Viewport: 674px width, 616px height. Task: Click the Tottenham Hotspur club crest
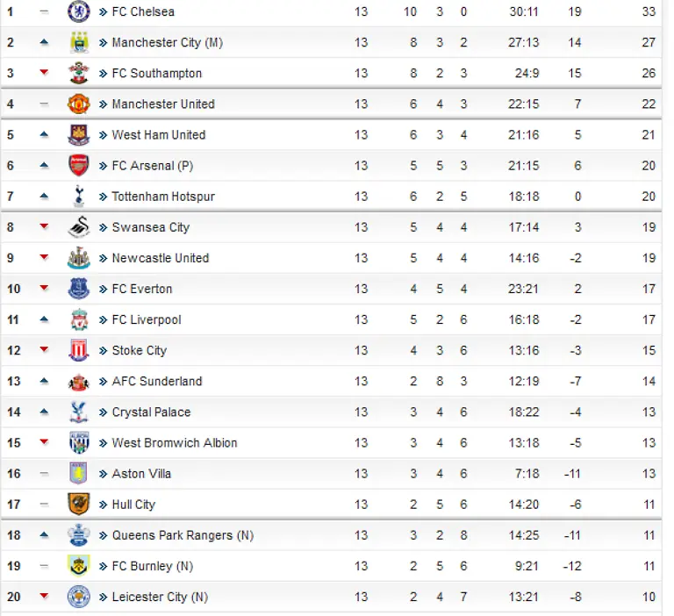[x=79, y=197]
